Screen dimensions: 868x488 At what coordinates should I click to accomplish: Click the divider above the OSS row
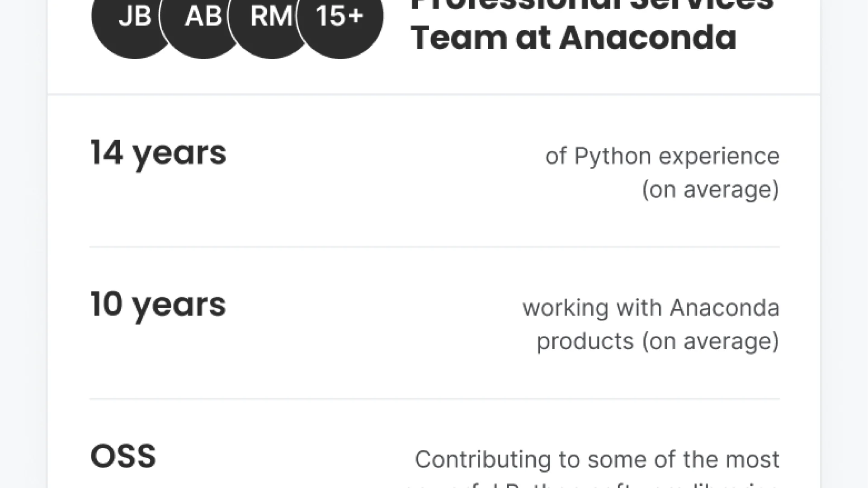(x=434, y=399)
